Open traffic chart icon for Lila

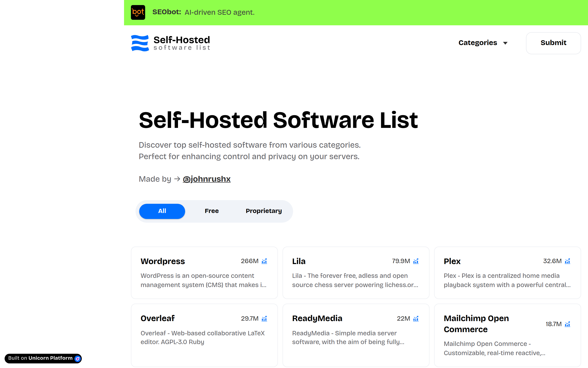[416, 261]
